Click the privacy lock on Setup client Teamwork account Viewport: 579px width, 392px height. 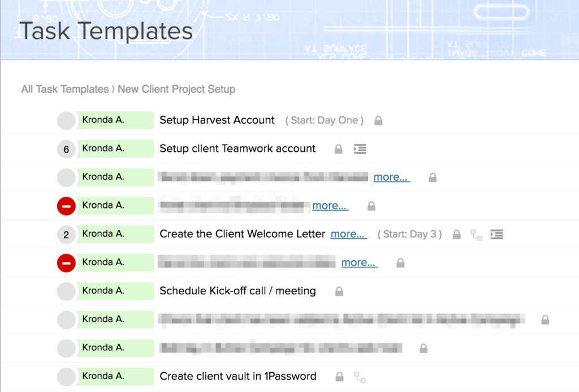tap(338, 149)
